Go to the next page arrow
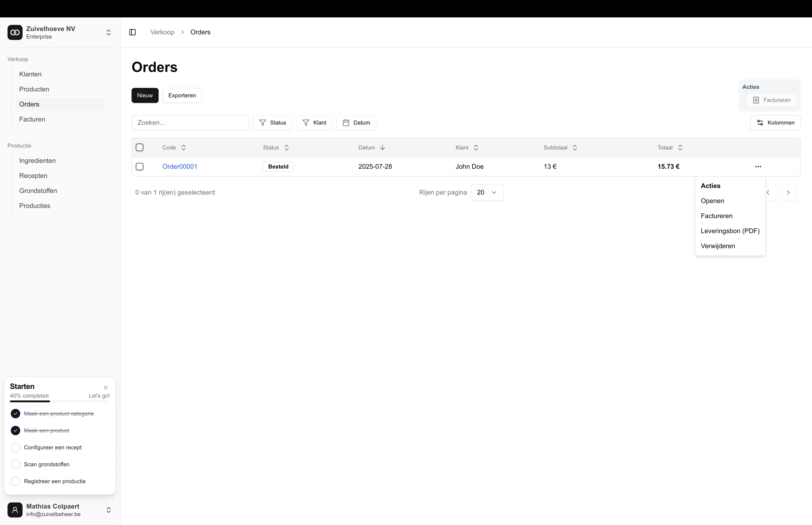 788,192
